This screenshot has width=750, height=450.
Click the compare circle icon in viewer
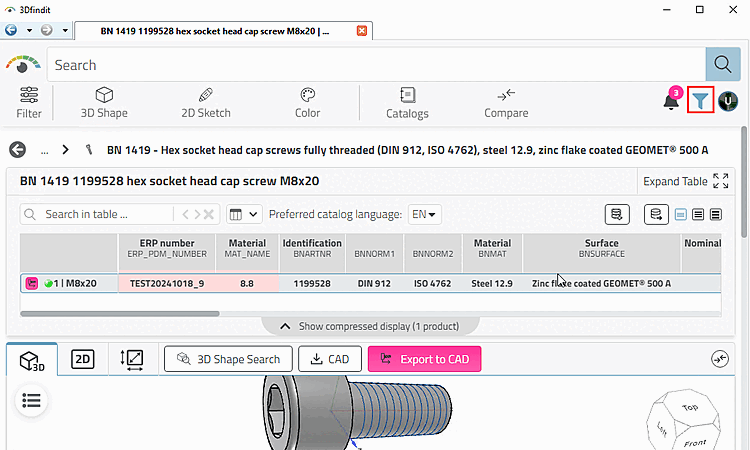pos(720,359)
